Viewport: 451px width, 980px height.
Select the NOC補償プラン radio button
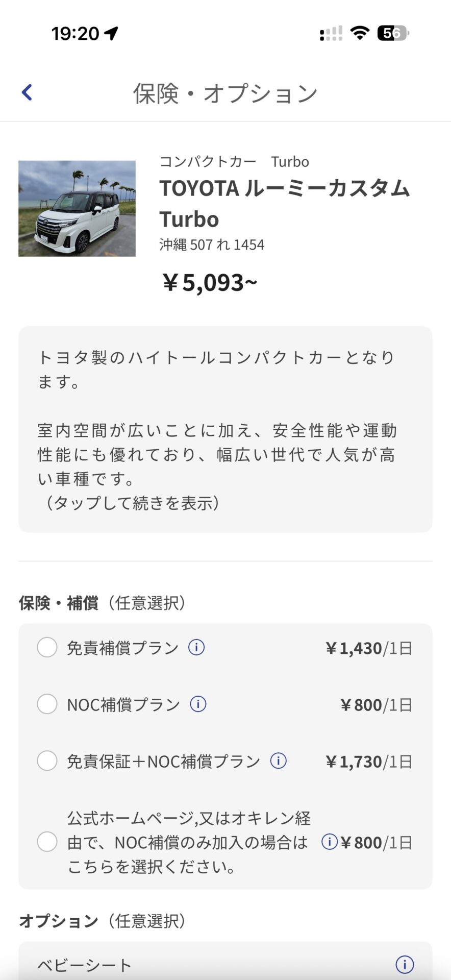(47, 704)
